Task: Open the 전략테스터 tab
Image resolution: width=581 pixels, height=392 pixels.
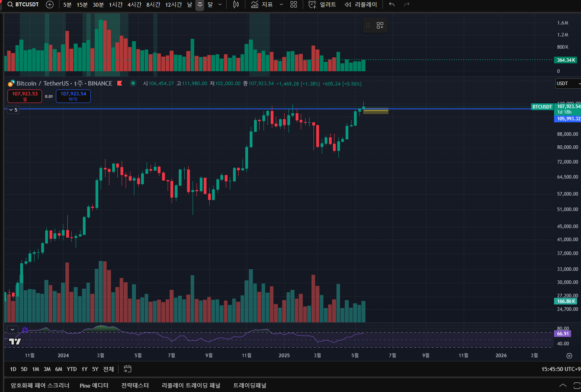Action: click(x=135, y=385)
